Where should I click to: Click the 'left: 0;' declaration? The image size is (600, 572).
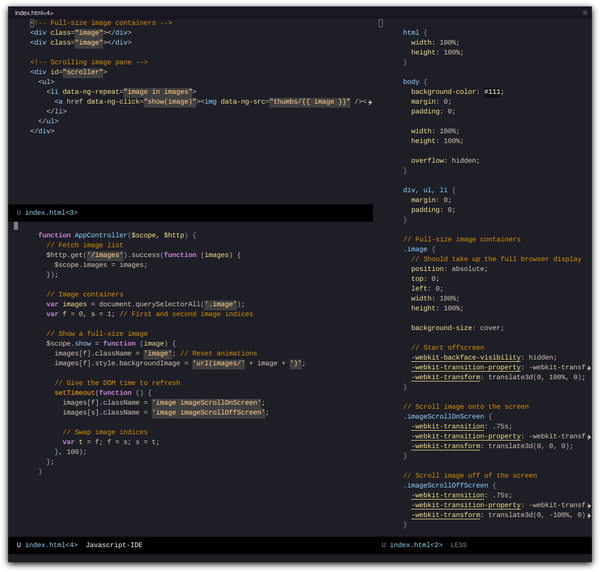point(427,289)
